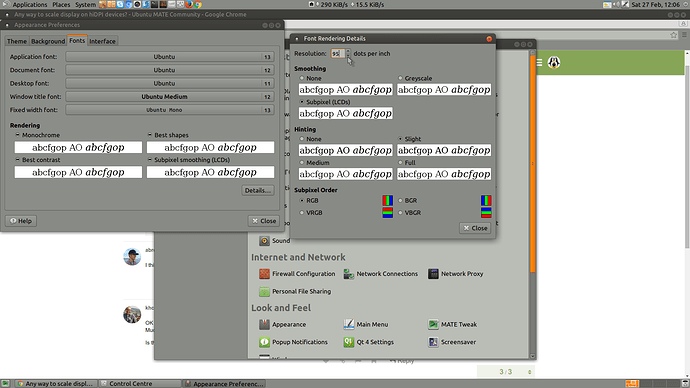Select Monochrome rendering option
690x388 pixels.
click(x=18, y=135)
